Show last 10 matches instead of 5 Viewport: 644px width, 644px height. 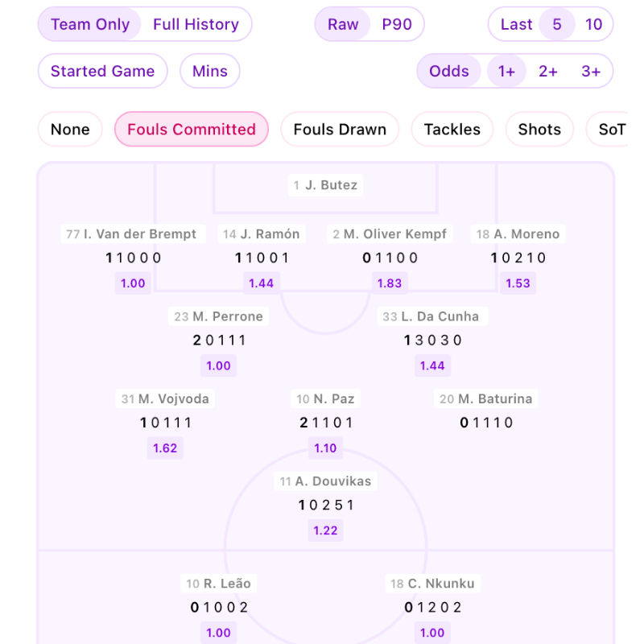click(593, 24)
